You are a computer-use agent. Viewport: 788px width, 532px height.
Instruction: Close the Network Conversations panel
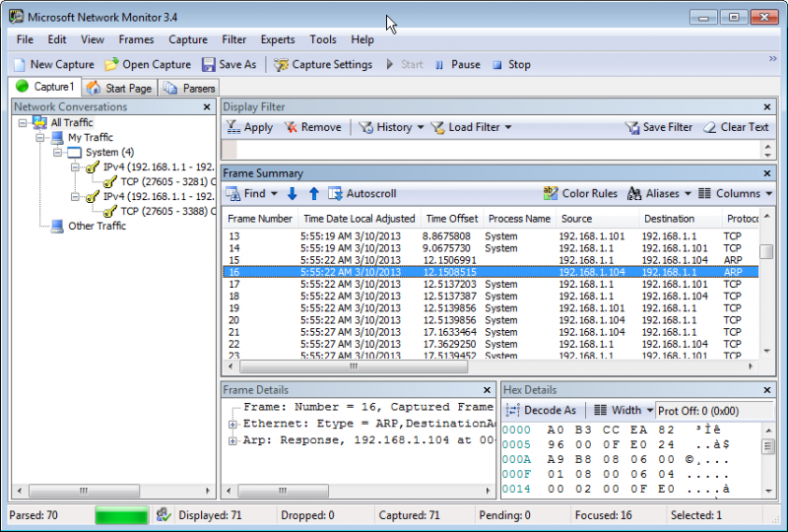(207, 107)
